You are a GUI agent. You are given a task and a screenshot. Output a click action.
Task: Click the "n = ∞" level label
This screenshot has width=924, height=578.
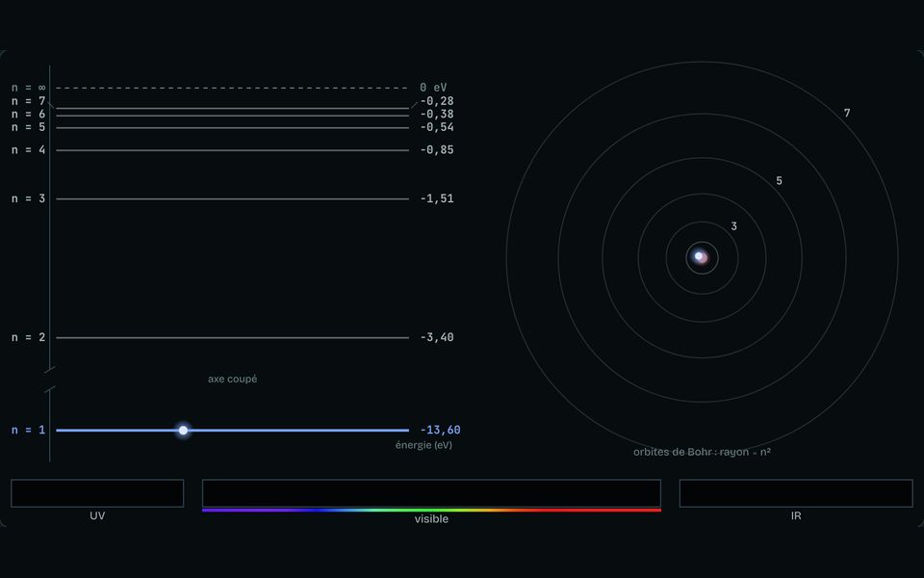click(x=28, y=88)
